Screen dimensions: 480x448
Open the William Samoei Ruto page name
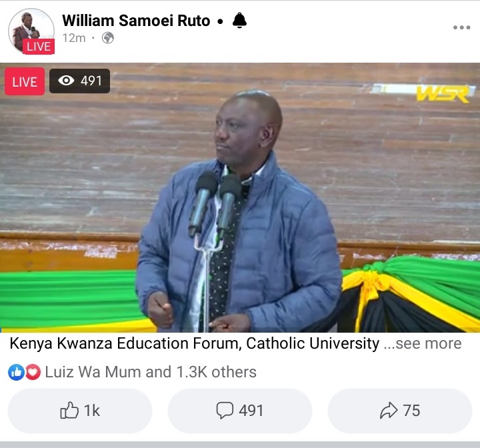click(x=136, y=21)
